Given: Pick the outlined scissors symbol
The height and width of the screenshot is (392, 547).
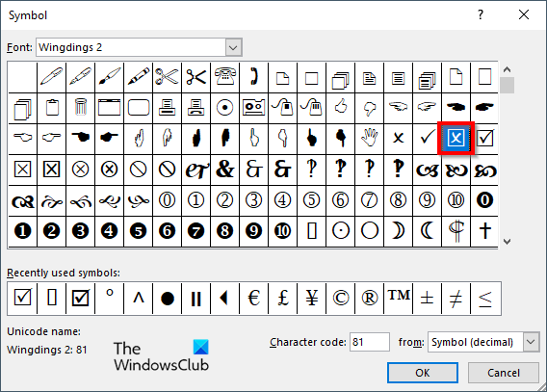Looking at the screenshot, I should [168, 77].
